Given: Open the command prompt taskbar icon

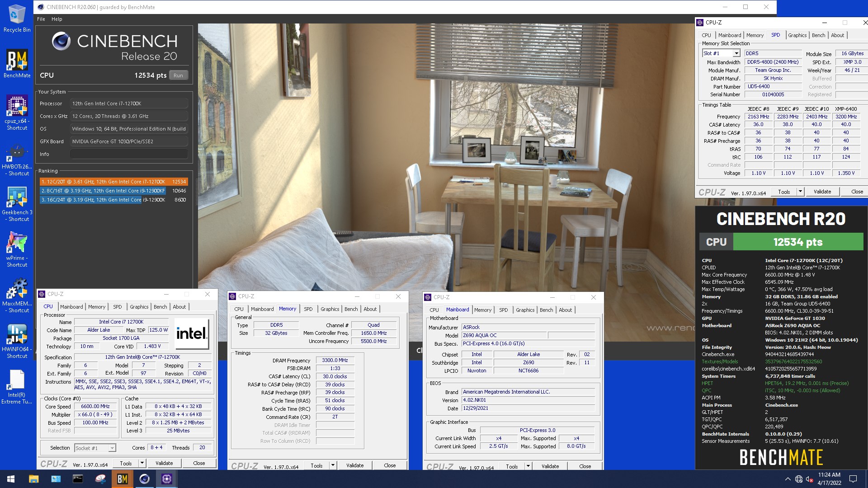Looking at the screenshot, I should [x=78, y=479].
